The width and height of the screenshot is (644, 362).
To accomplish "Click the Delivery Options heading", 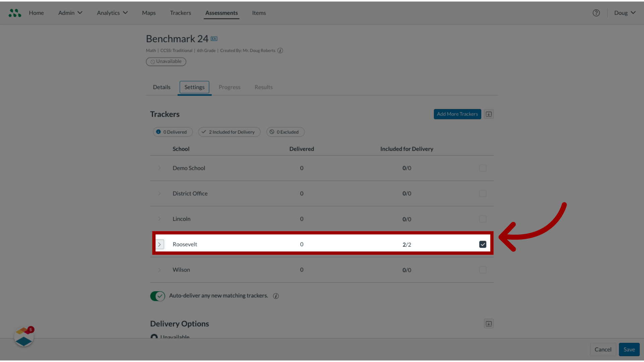I will click(x=179, y=324).
